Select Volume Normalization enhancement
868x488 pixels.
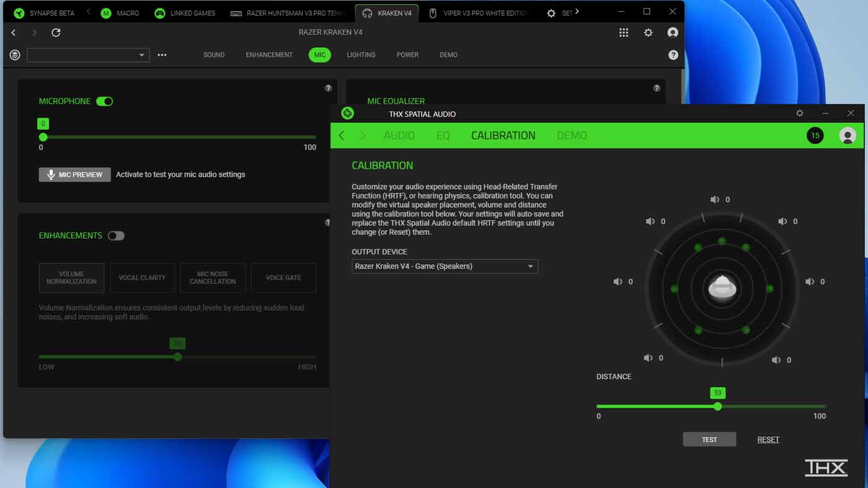72,278
